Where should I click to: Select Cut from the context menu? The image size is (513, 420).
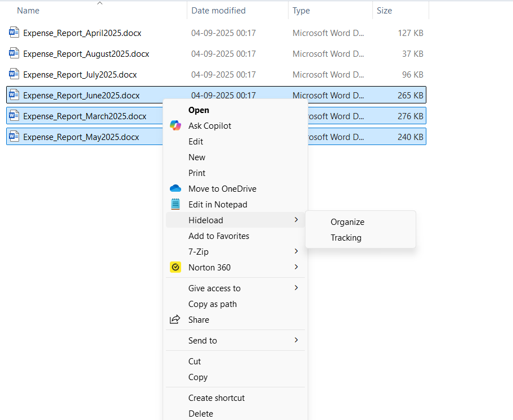pyautogui.click(x=195, y=362)
